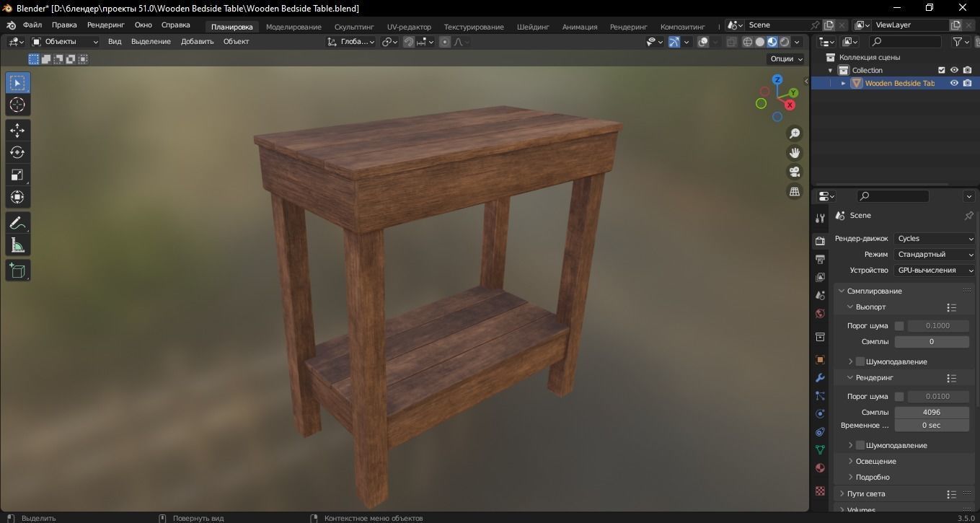This screenshot has width=980, height=523.
Task: Click viewport Сэмплы 0 field
Action: [932, 342]
